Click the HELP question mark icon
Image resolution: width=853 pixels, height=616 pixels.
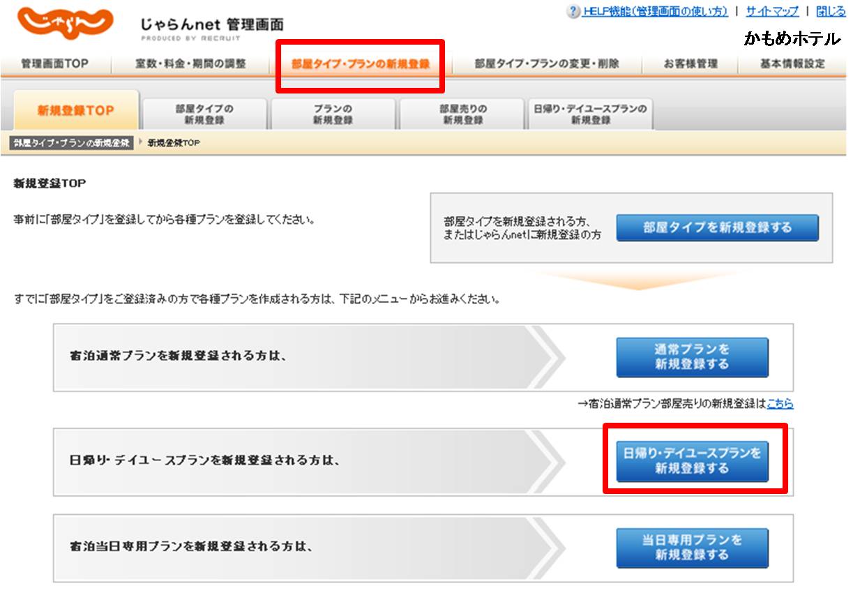point(573,11)
